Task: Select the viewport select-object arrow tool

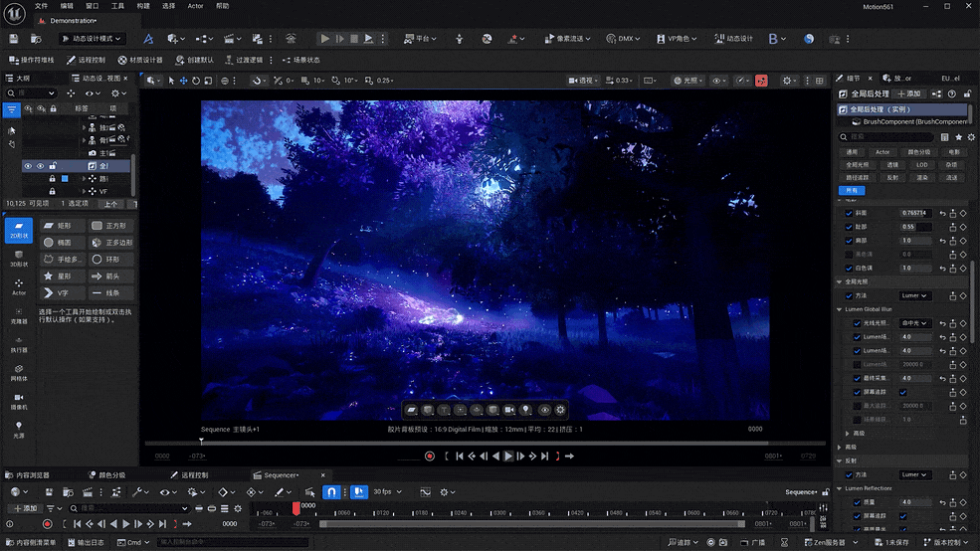Action: (171, 81)
